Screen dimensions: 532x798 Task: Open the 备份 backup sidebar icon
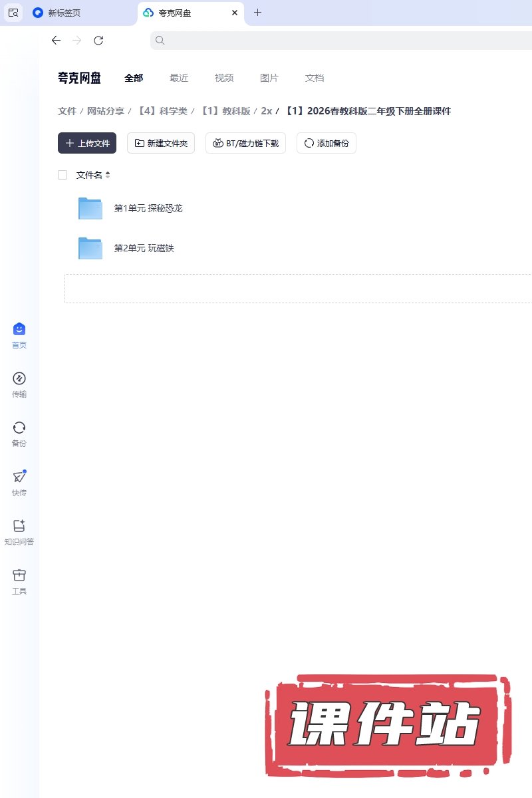point(19,428)
